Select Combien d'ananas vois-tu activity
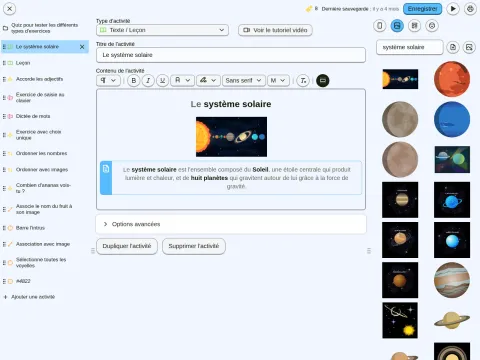480x360 pixels. coord(45,188)
